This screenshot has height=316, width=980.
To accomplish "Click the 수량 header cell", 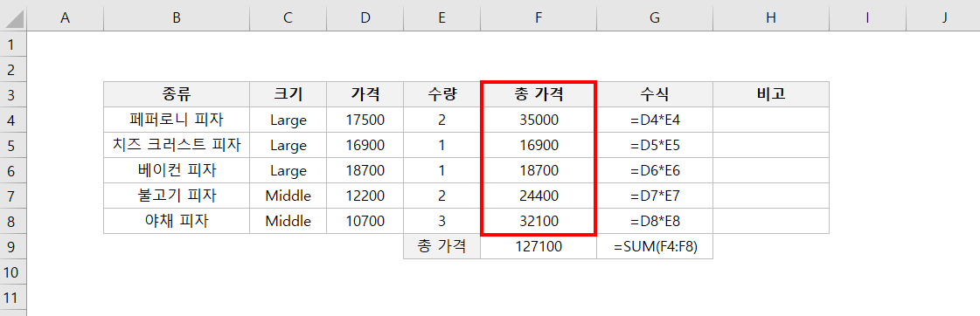I will click(x=441, y=94).
